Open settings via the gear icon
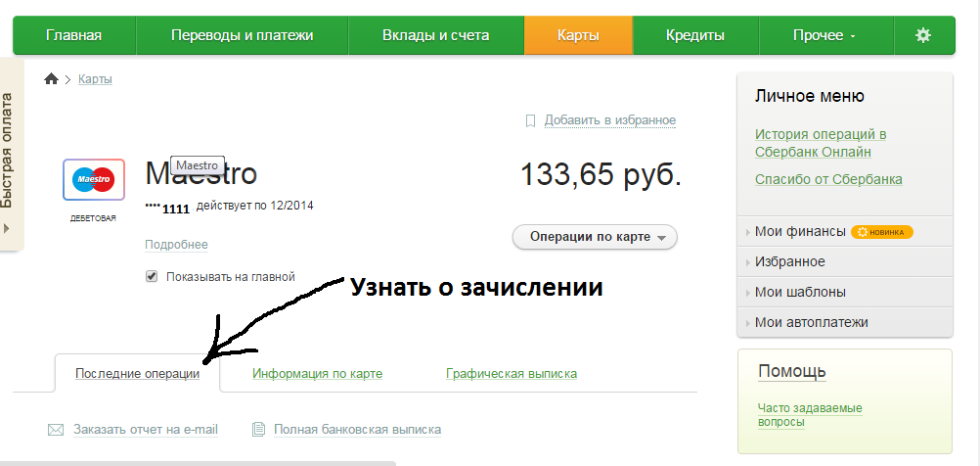 (x=923, y=35)
